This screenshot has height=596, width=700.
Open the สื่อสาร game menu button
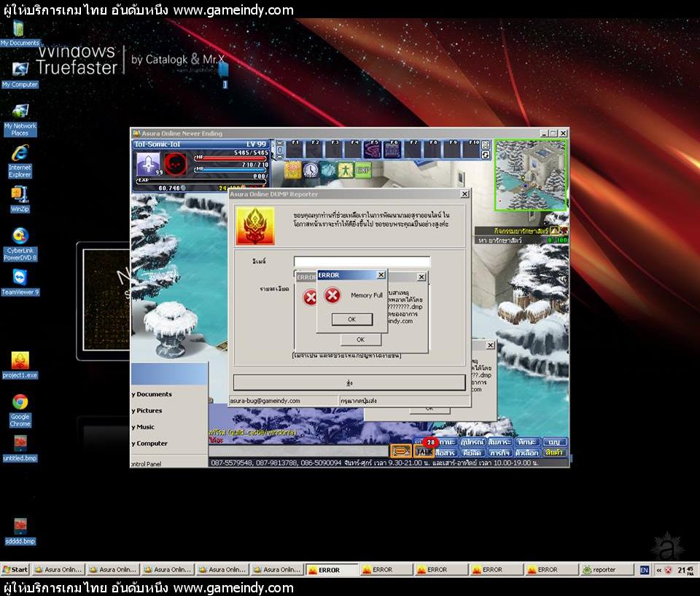(445, 452)
